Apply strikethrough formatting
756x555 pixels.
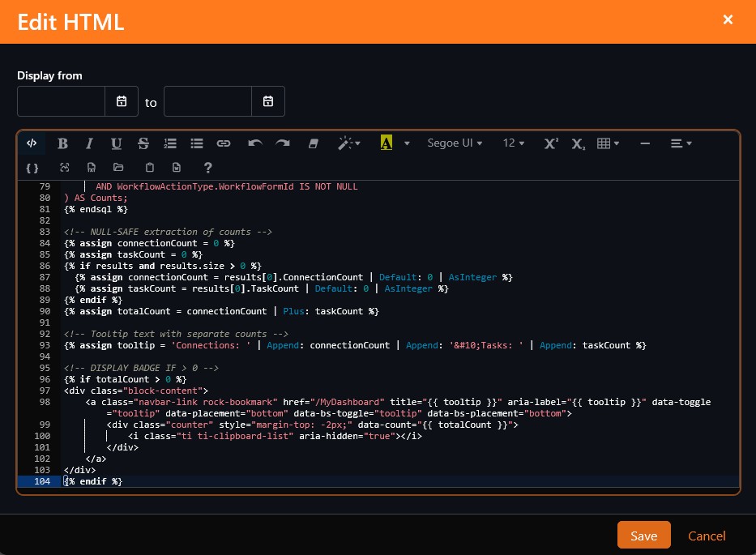(143, 143)
